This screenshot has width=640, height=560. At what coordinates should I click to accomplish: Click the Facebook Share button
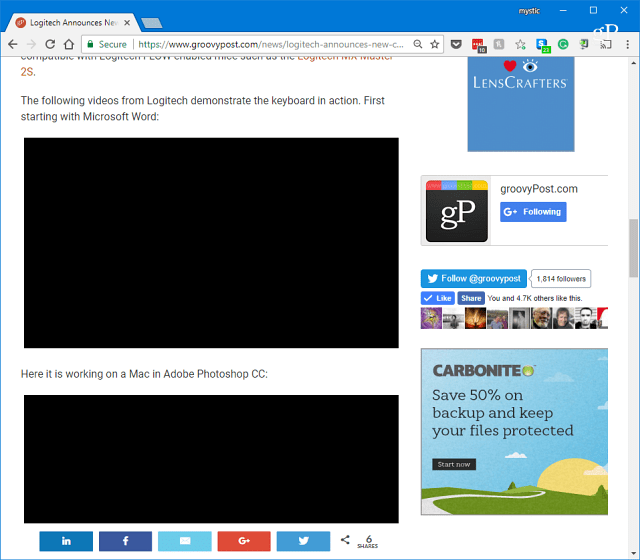pyautogui.click(x=471, y=298)
